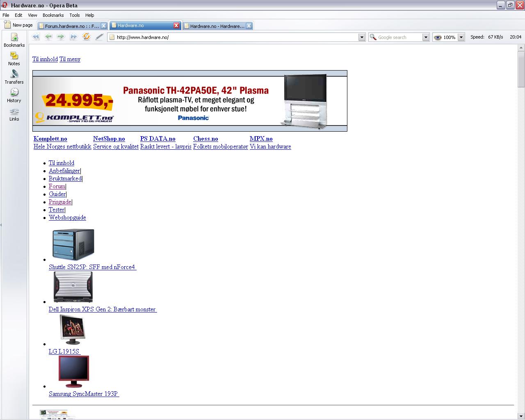The image size is (525, 420).
Task: Open the MPX.no link
Action: click(x=261, y=139)
